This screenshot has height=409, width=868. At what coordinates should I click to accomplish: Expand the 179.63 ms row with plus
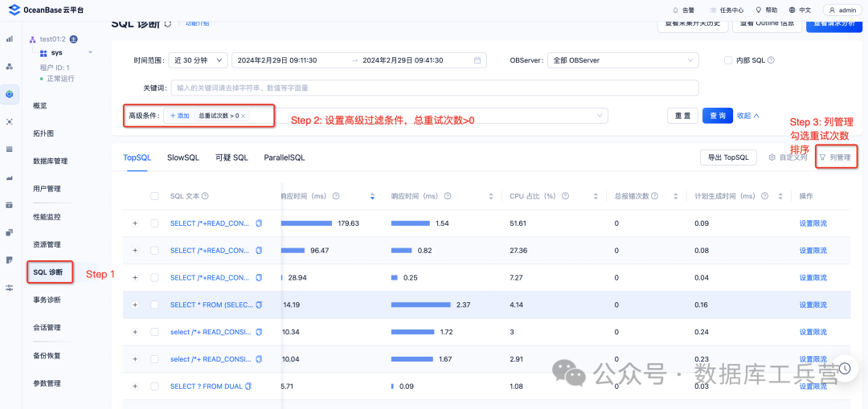pyautogui.click(x=134, y=223)
